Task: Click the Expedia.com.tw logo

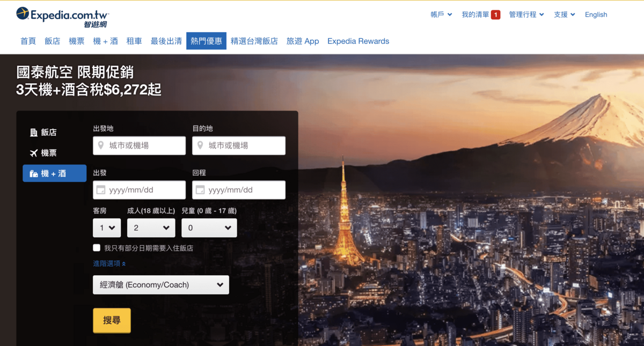Action: tap(62, 17)
